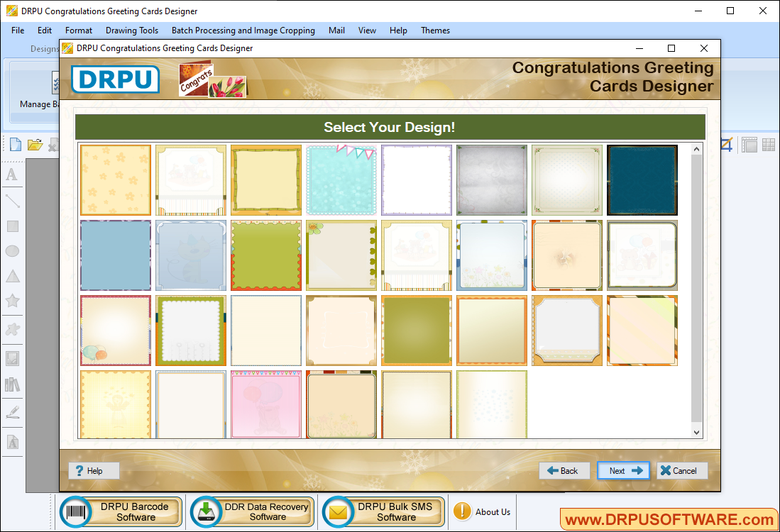Click the Back button
This screenshot has width=780, height=532.
point(564,470)
